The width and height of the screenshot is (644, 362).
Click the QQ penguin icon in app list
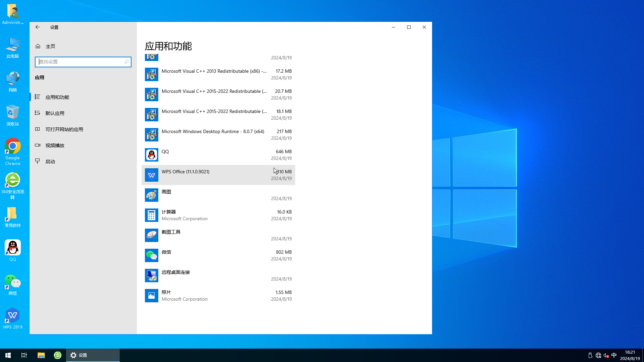pos(152,155)
